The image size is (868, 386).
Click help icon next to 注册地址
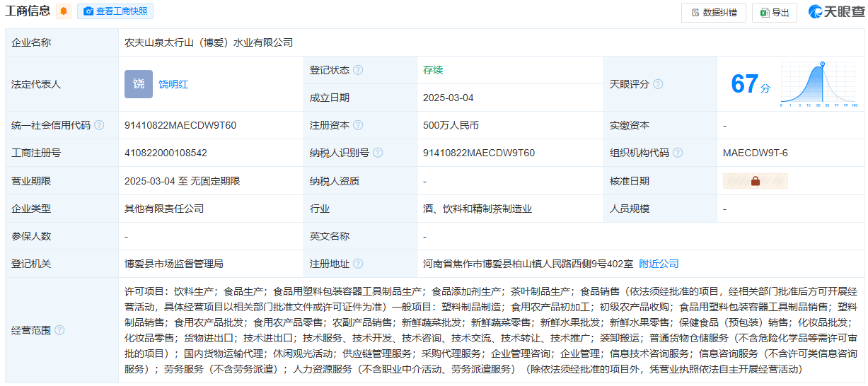coord(359,264)
